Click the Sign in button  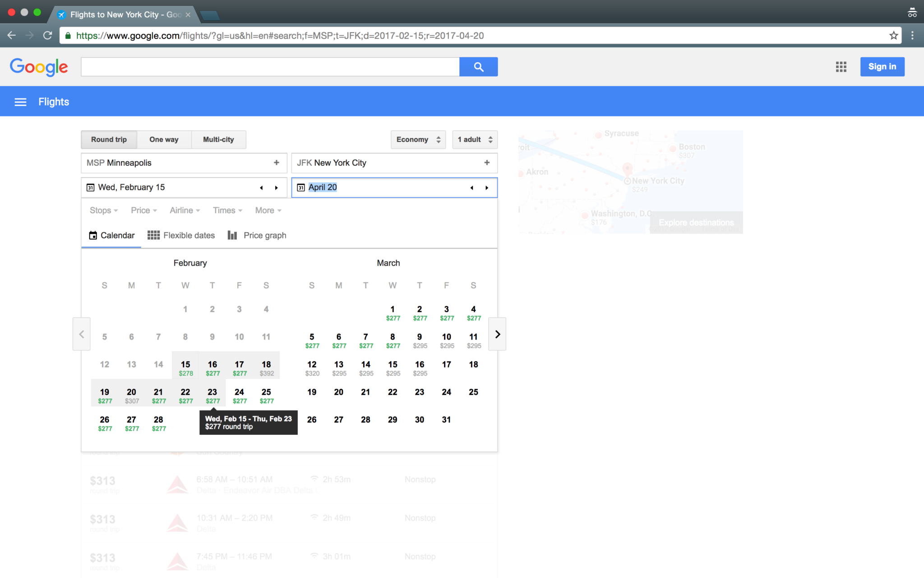pyautogui.click(x=882, y=67)
